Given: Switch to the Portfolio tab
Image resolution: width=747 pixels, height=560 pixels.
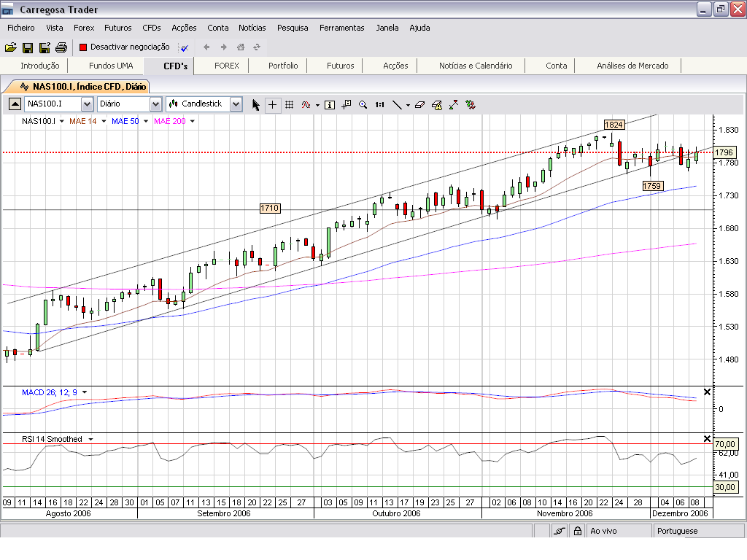Looking at the screenshot, I should click(283, 66).
